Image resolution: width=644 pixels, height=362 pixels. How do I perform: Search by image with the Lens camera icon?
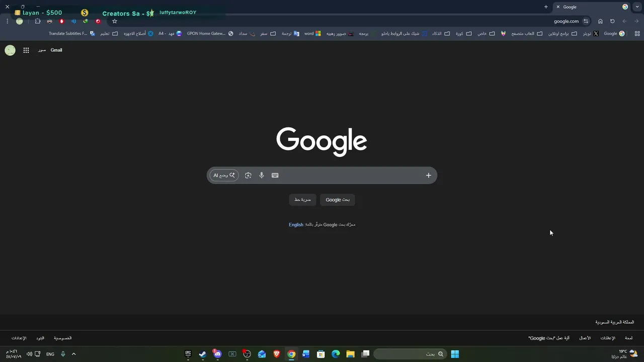248,175
